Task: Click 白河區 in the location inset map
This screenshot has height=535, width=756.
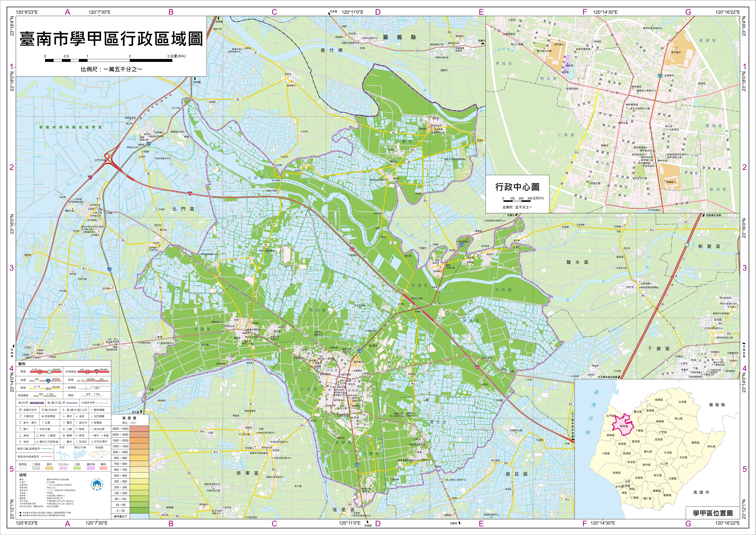Action: pos(683,402)
